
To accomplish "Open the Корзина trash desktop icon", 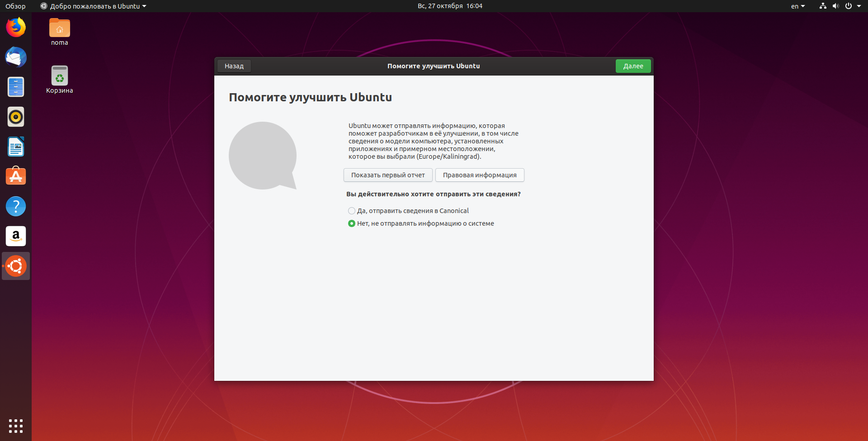I will click(x=60, y=80).
